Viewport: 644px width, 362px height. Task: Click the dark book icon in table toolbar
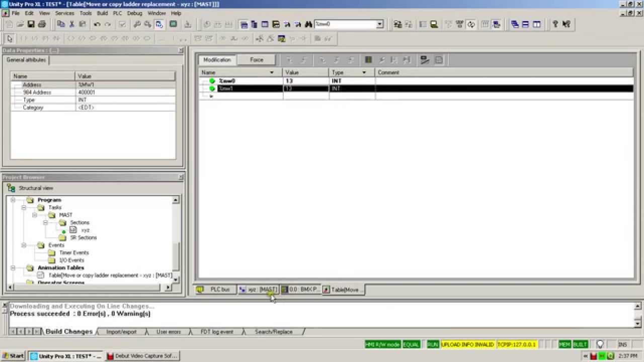[x=368, y=60]
